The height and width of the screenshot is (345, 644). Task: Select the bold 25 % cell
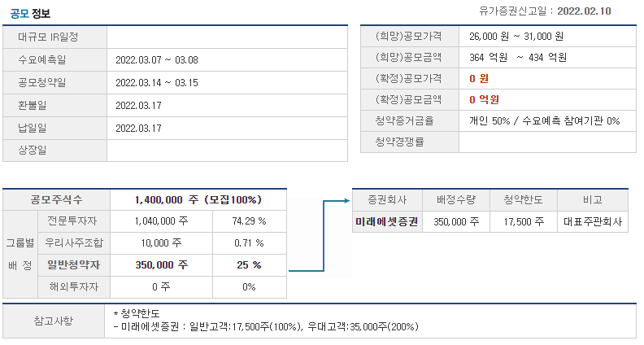[x=250, y=264]
